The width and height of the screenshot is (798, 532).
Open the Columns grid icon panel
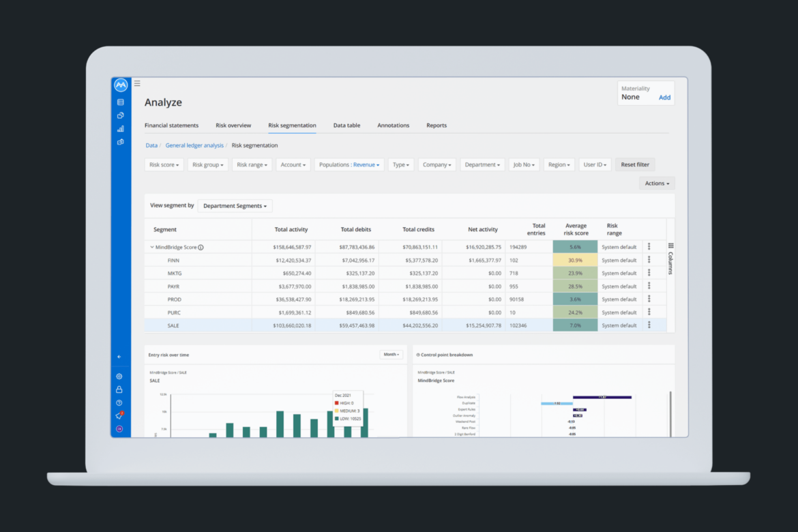[670, 246]
